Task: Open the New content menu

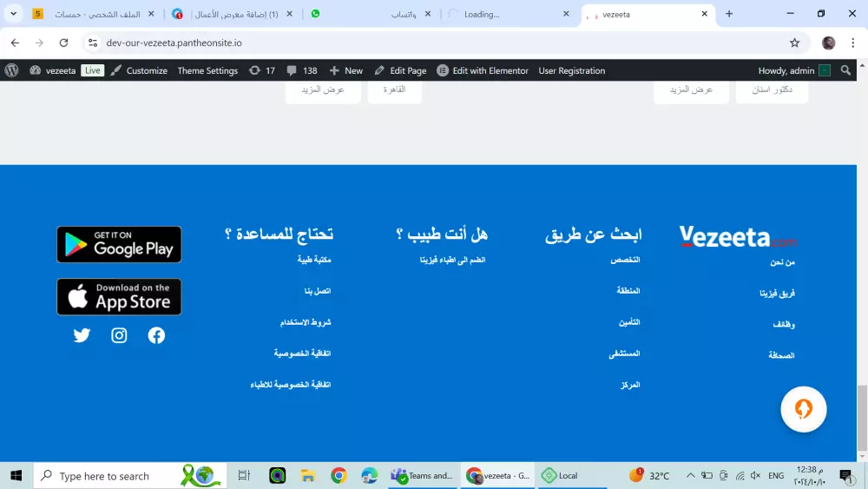Action: click(346, 70)
